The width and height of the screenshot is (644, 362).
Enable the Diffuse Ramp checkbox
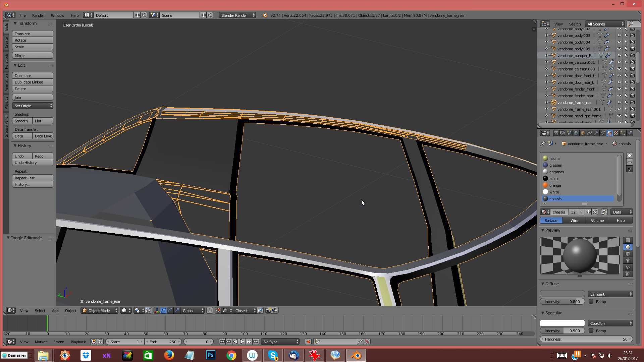click(591, 301)
